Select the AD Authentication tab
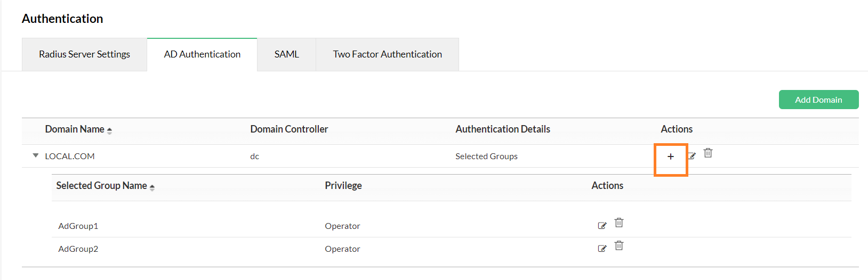This screenshot has width=868, height=280. coord(202,54)
